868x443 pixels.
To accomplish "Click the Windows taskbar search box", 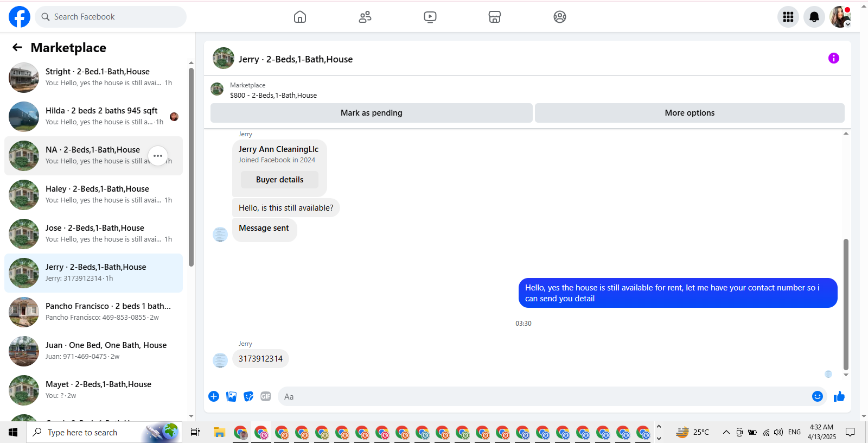I will pos(104,432).
